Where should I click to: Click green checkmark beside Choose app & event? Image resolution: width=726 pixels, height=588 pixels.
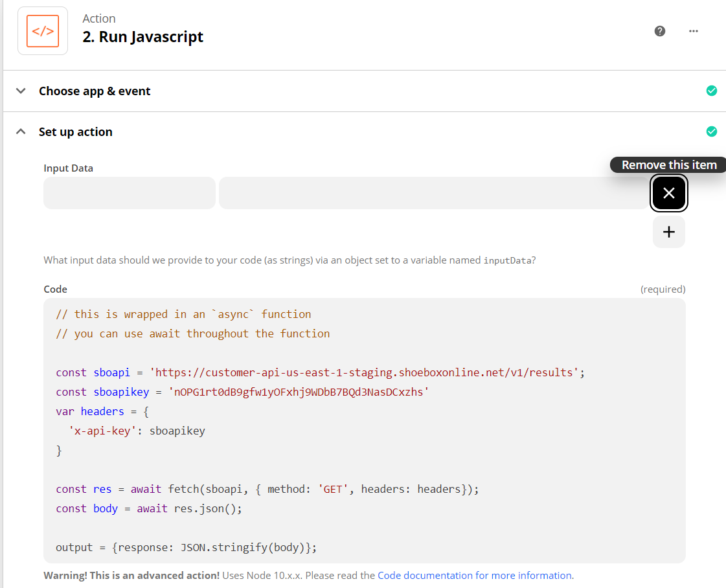712,91
